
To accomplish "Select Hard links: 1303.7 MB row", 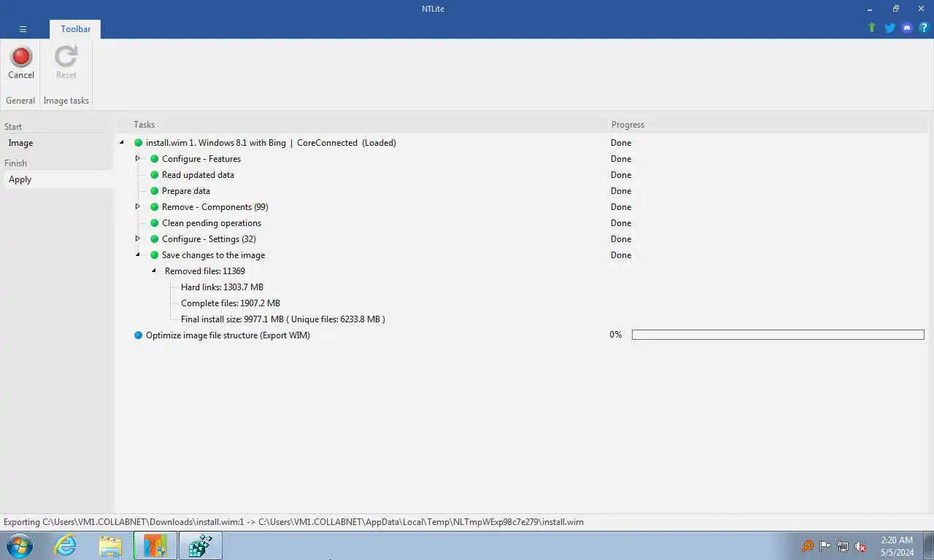I will tap(222, 287).
